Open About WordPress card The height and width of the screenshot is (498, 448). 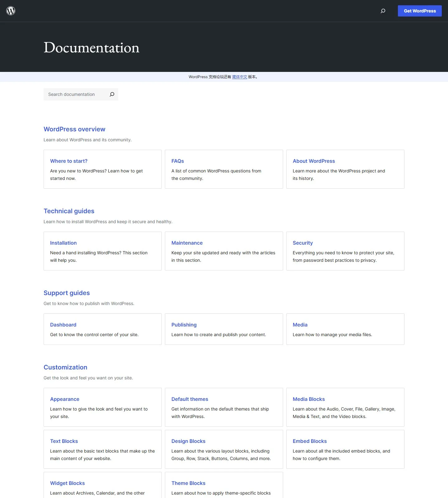[314, 161]
